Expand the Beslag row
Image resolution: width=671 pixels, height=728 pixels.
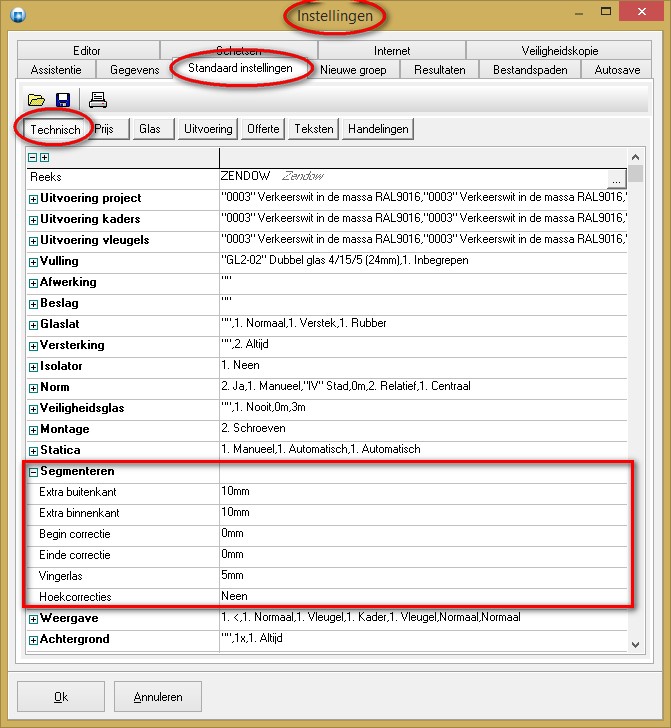33,304
